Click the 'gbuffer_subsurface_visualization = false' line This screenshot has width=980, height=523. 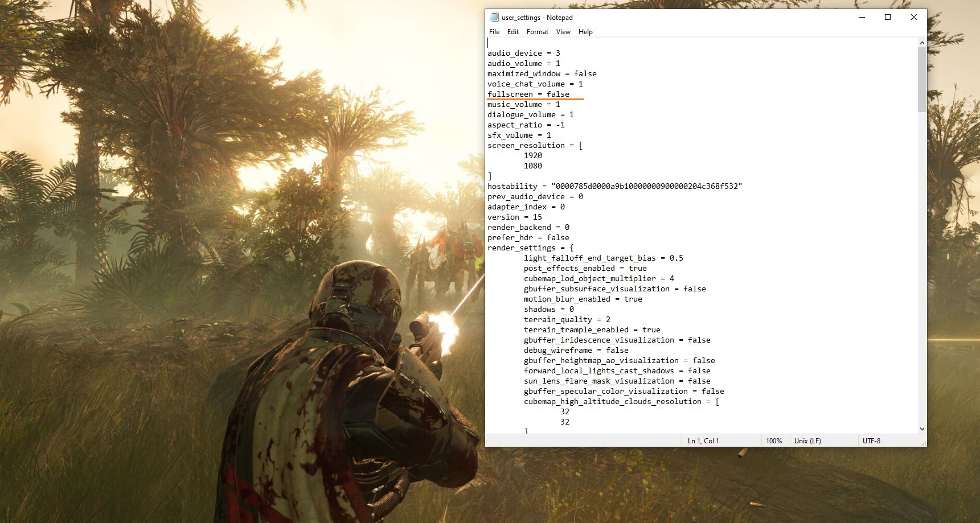[615, 289]
